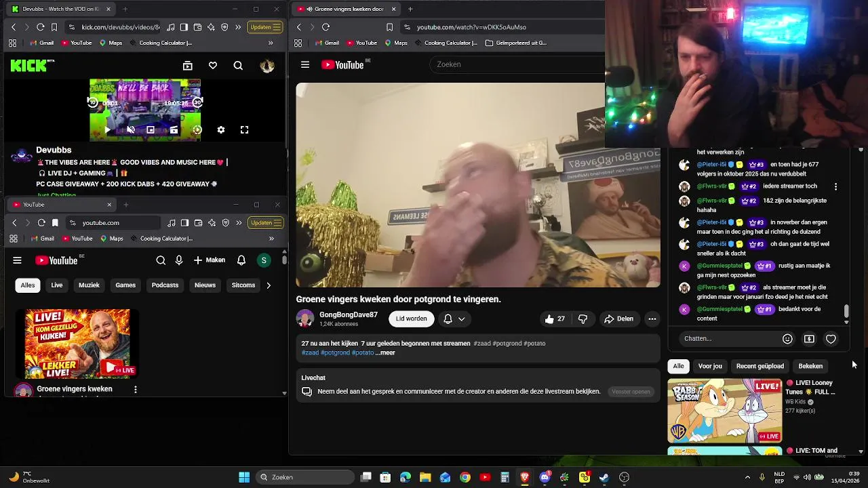Select the Games filter chip
Image resolution: width=868 pixels, height=488 pixels.
(125, 285)
